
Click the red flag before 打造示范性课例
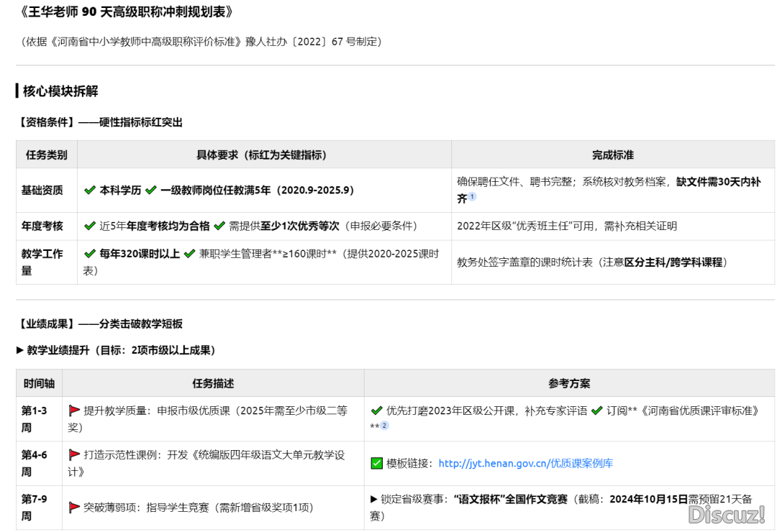74,455
